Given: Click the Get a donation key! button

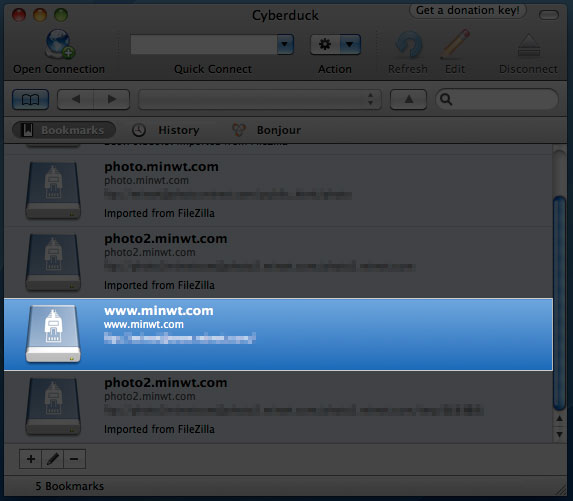Looking at the screenshot, I should pos(468,10).
